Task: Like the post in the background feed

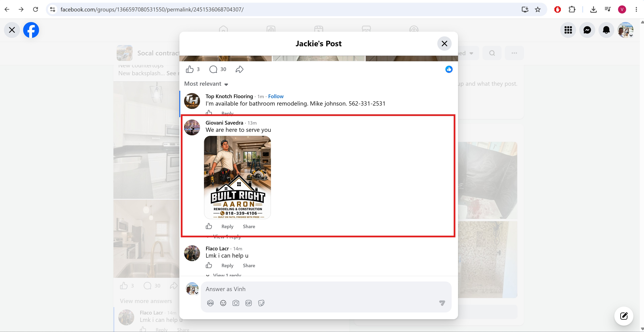Action: [124, 286]
